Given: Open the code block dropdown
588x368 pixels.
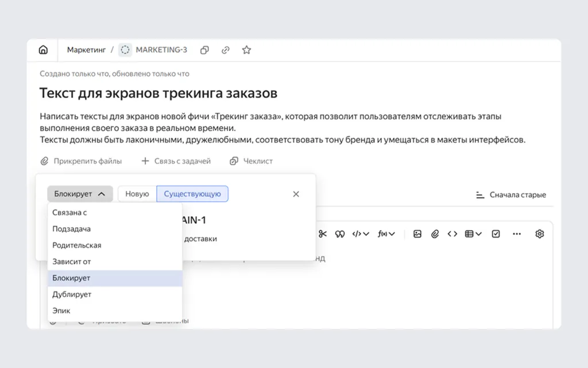Looking at the screenshot, I should 361,234.
